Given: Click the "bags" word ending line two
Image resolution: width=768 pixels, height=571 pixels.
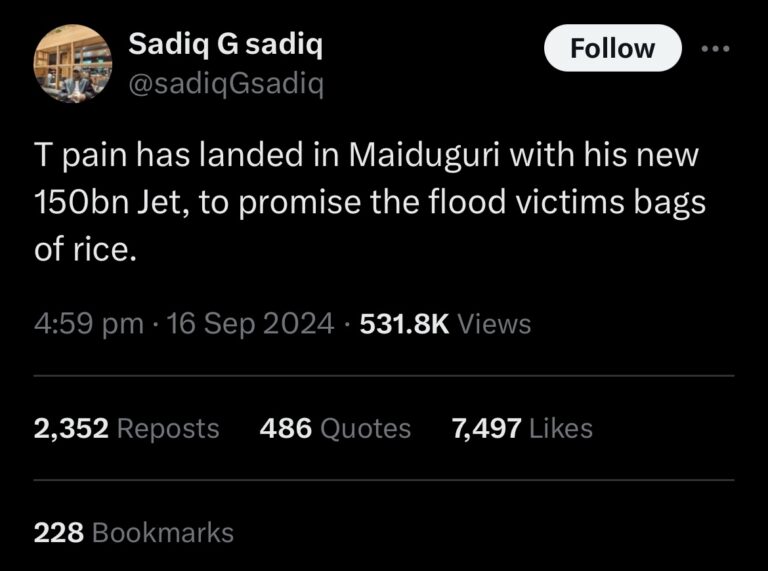Looking at the screenshot, I should 679,203.
